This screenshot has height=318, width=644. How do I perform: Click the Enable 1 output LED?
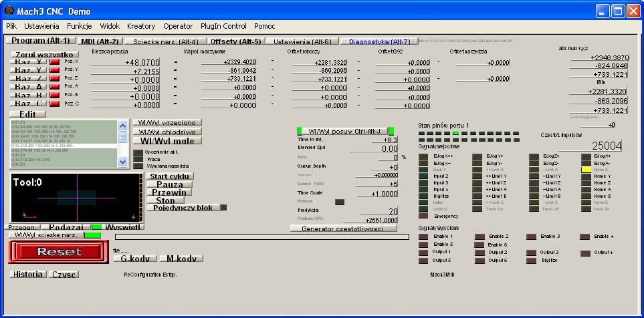(423, 236)
